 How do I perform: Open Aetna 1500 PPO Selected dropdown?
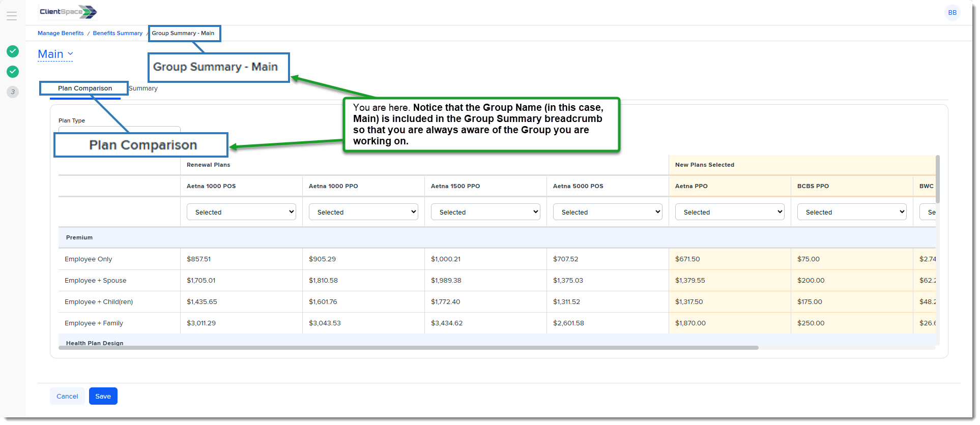coord(485,212)
